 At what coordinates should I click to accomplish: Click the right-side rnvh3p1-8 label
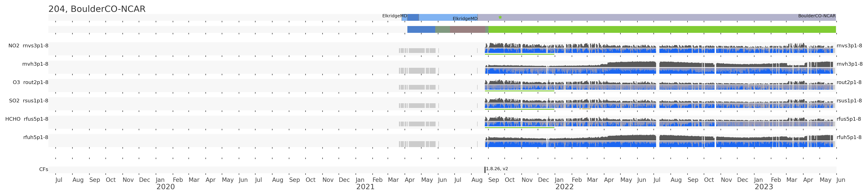click(849, 64)
